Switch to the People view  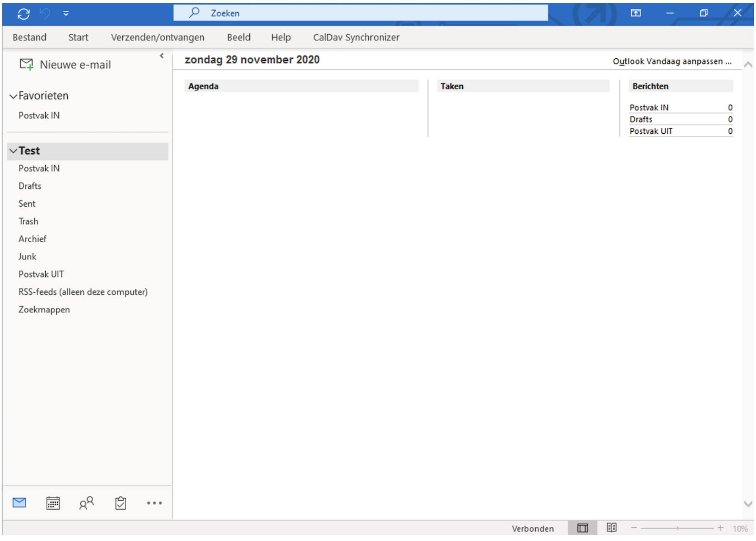tap(86, 503)
